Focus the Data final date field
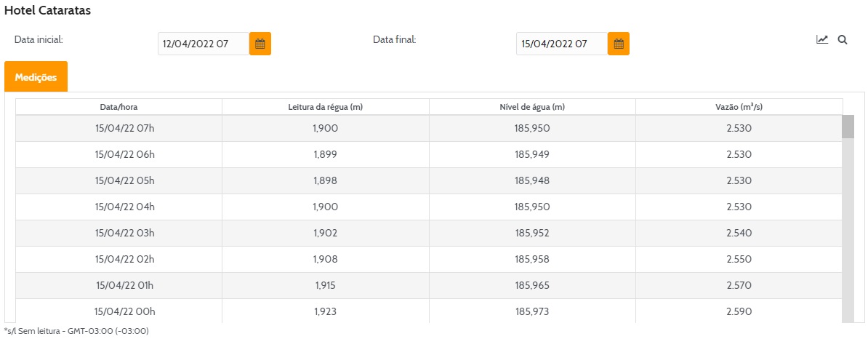Viewport: 868px width, 339px height. 561,44
